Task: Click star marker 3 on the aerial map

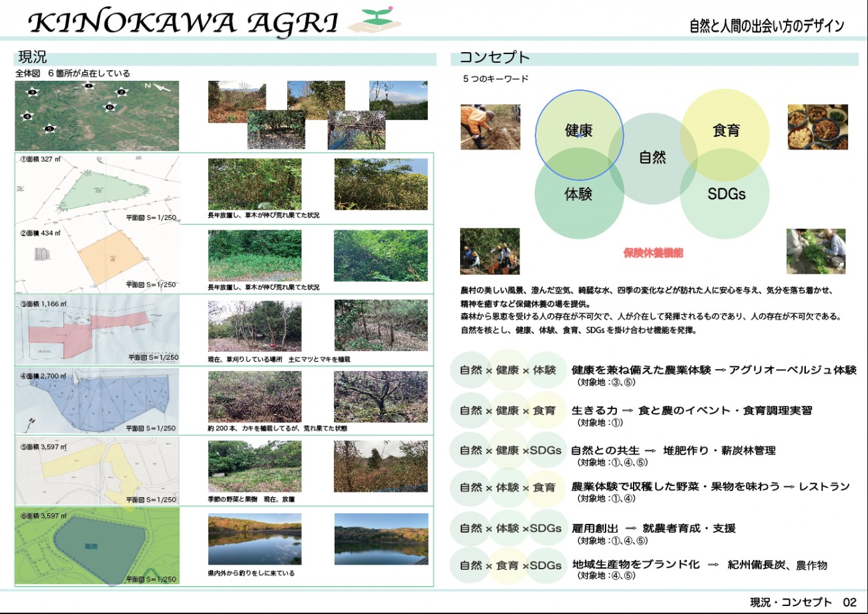Action: point(32,91)
